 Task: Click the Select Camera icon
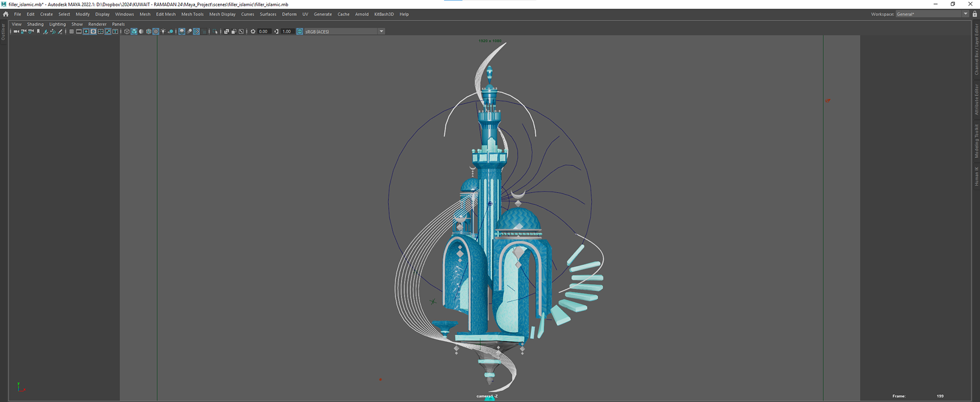(x=16, y=32)
